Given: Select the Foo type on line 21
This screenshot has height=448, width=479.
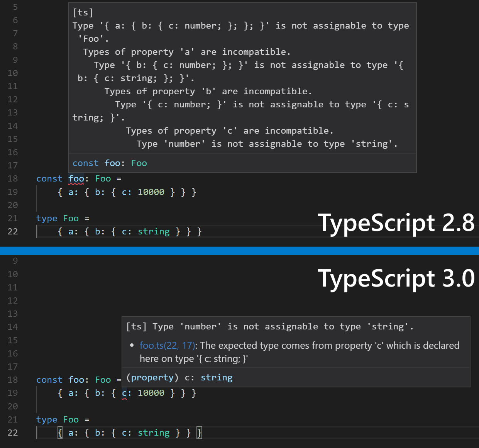Looking at the screenshot, I should click(x=71, y=218).
